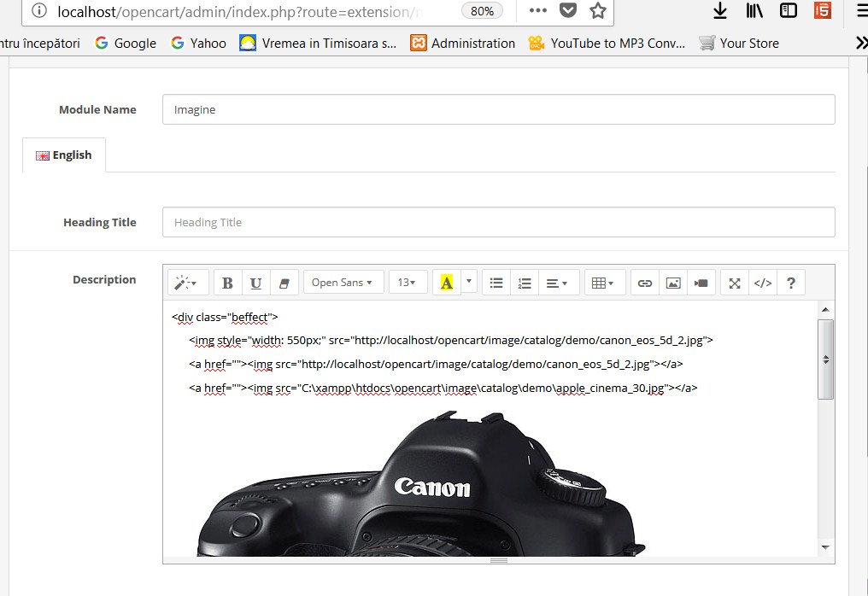
Task: Click the site information icon in address bar
Action: pyautogui.click(x=39, y=10)
